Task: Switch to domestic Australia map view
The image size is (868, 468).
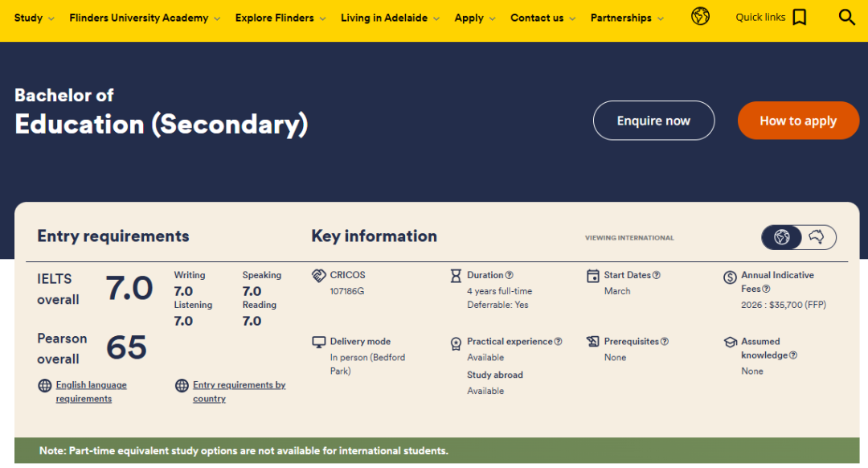Action: click(x=817, y=237)
